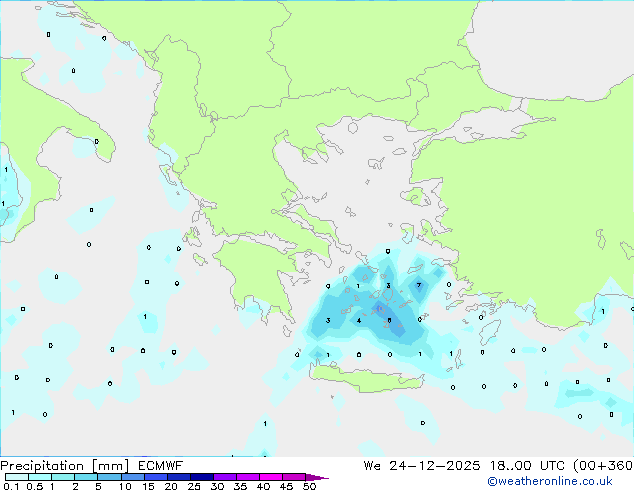Click the legend label '0.1'
This screenshot has width=634, height=490.
coord(11,486)
